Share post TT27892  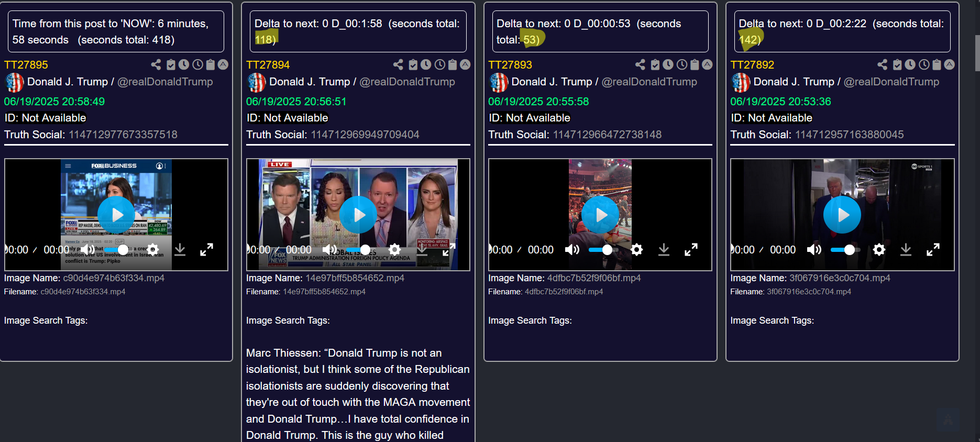883,64
